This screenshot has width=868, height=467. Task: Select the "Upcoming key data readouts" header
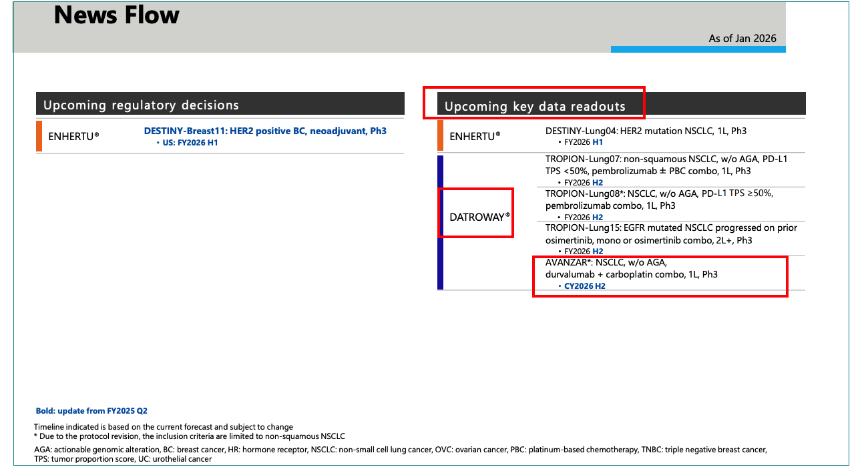[x=535, y=107]
